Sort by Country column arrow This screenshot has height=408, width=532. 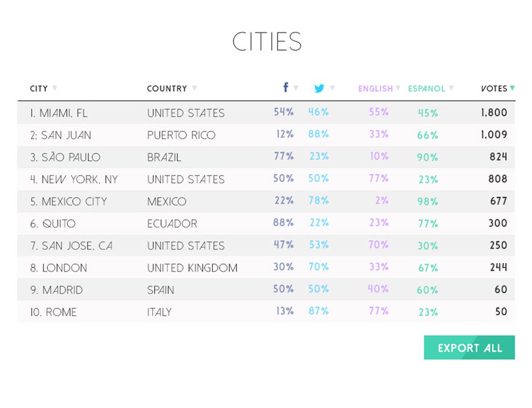click(194, 88)
